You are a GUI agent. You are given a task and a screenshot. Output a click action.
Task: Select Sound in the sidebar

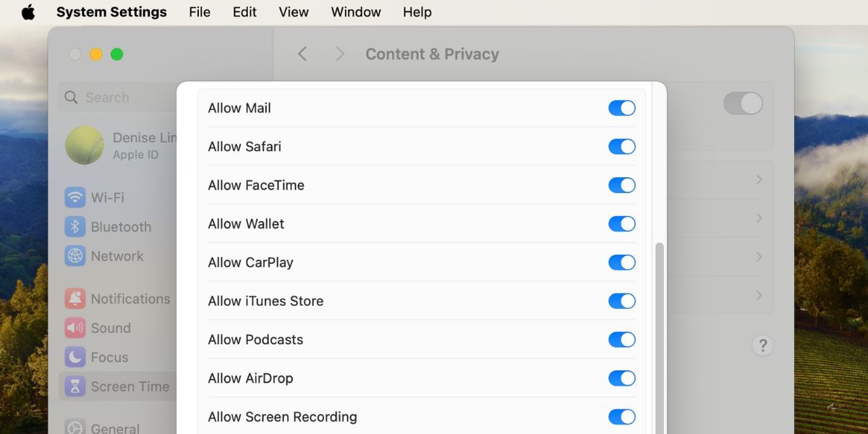tap(111, 328)
